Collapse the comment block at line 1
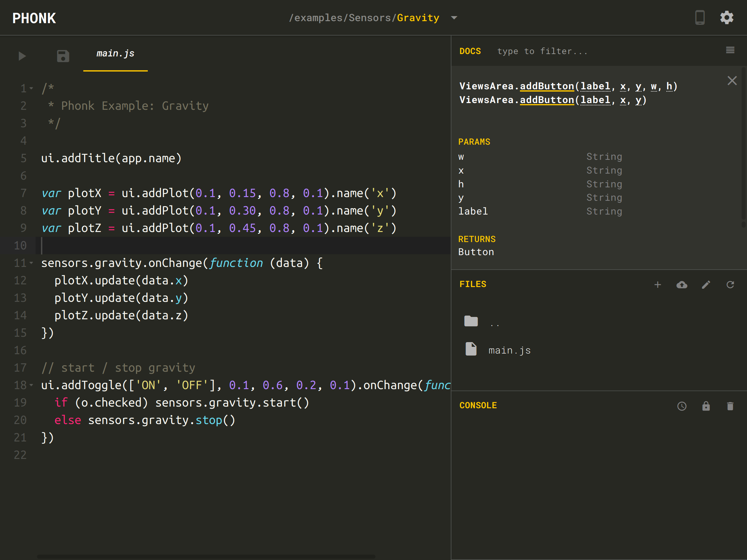The width and height of the screenshot is (747, 560). coord(32,88)
